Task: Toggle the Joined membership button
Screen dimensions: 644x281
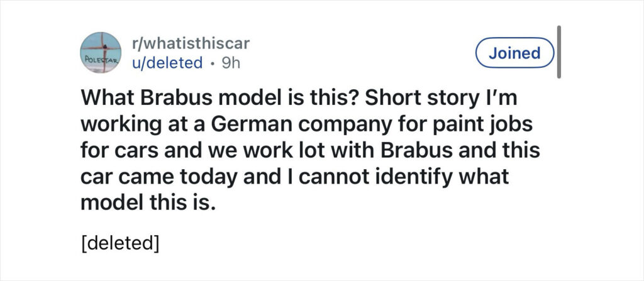Action: (x=514, y=53)
